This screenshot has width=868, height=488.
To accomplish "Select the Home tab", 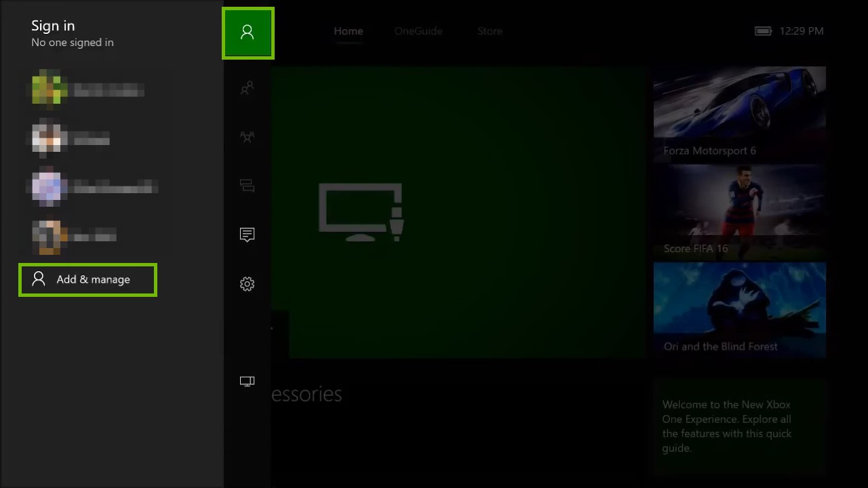I will 348,30.
